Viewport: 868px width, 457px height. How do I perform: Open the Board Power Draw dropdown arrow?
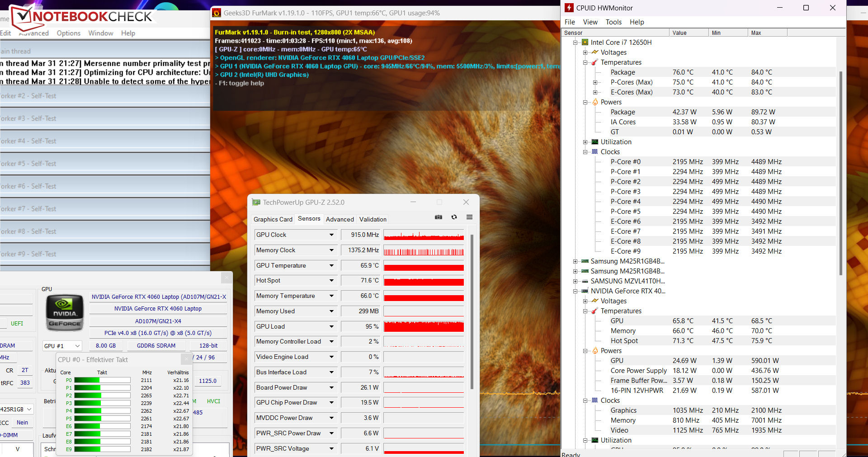click(x=331, y=388)
